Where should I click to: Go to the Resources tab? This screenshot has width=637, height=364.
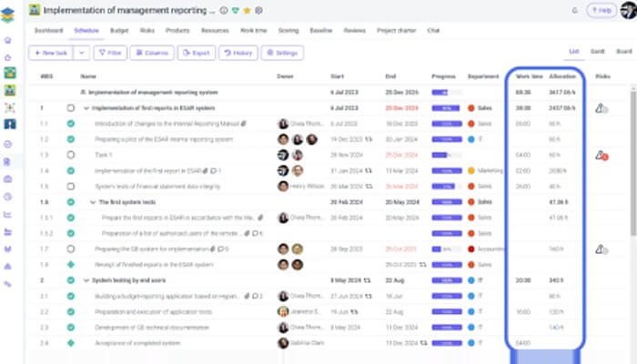(x=215, y=30)
